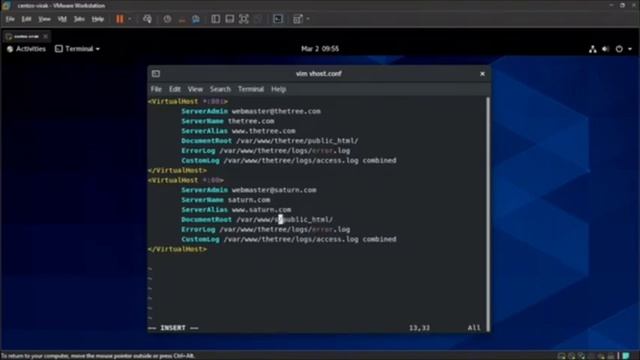Viewport: 640px width, 360px height.
Task: Open VMware Help menu
Action: pyautogui.click(x=98, y=19)
